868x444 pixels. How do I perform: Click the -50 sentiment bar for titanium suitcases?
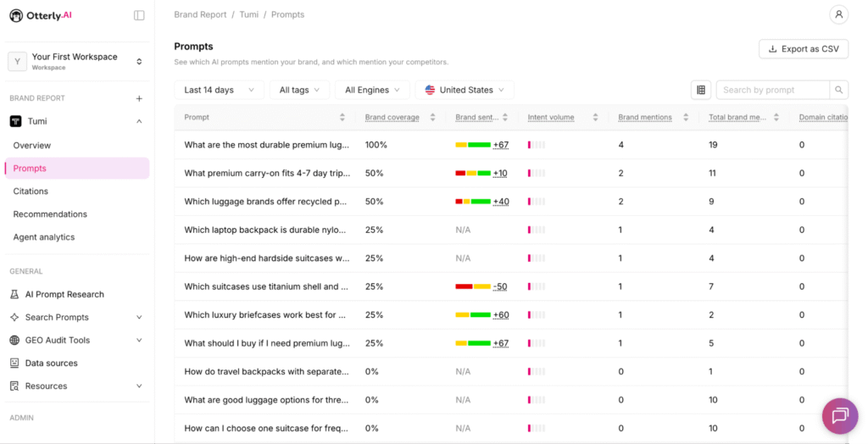[473, 286]
